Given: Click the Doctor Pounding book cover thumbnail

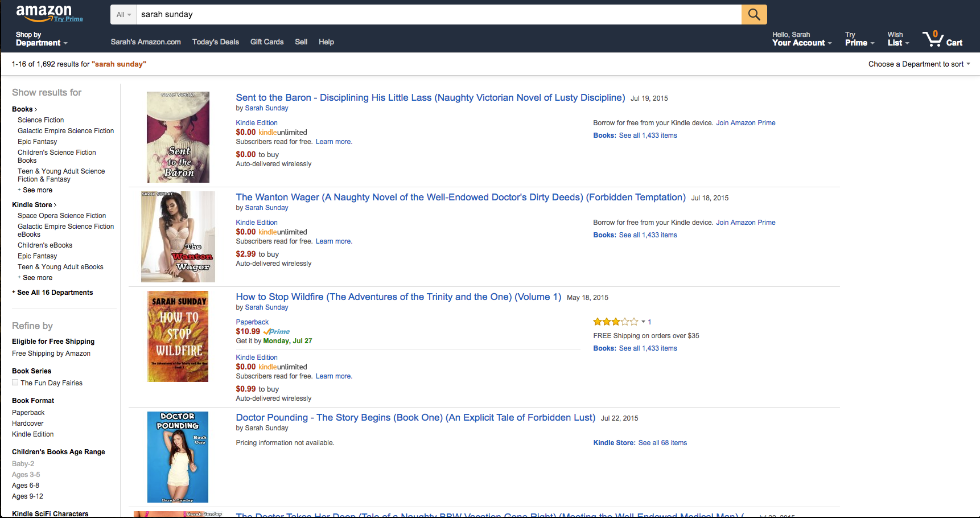Looking at the screenshot, I should click(x=178, y=457).
